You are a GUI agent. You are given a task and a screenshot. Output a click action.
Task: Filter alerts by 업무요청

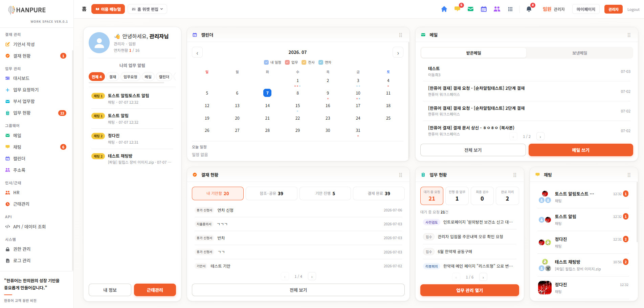[x=130, y=77]
